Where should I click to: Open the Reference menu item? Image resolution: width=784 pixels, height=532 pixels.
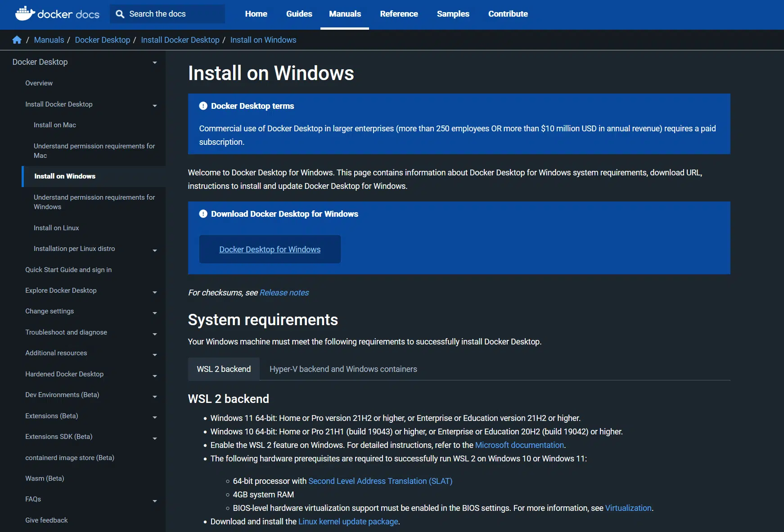pyautogui.click(x=399, y=14)
